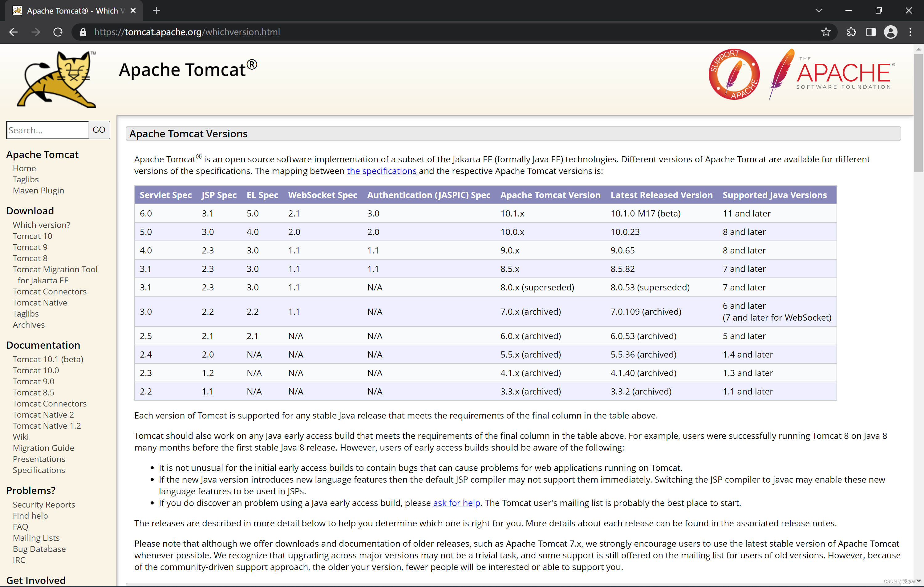Open the Tomcat 9 download link
Image resolution: width=924 pixels, height=587 pixels.
30,248
